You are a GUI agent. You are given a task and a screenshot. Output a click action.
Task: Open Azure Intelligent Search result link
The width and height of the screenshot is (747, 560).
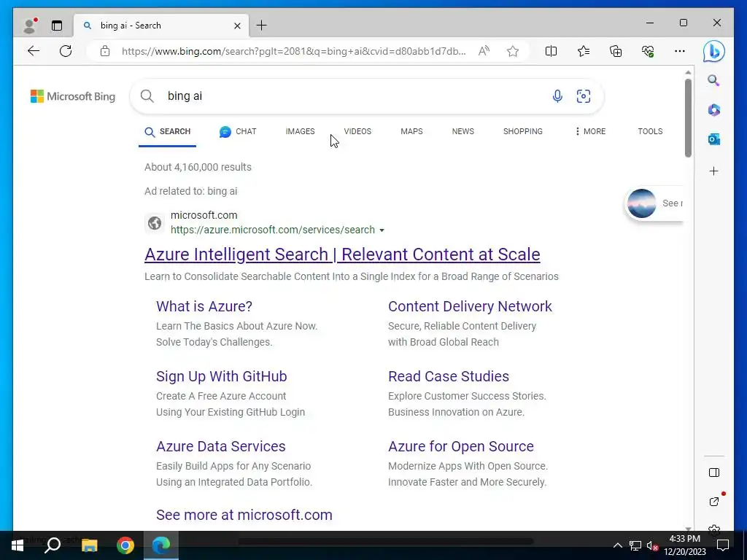[342, 254]
